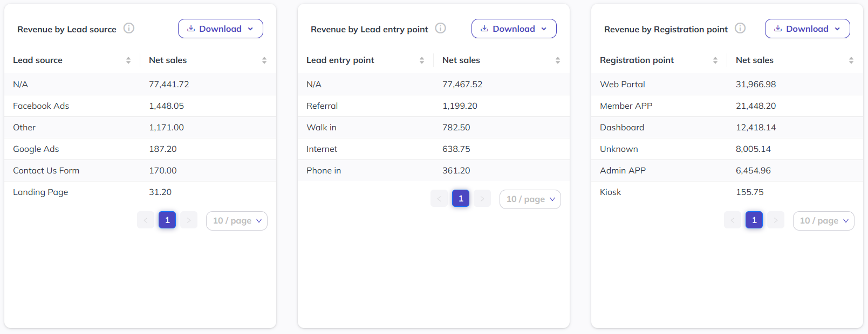
Task: Click the Admin APP row label
Action: click(623, 171)
